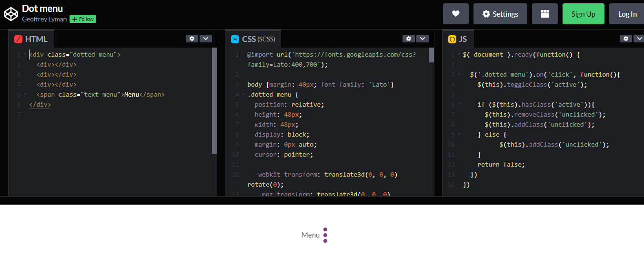This screenshot has width=644, height=278.
Task: Click the heart icon to like this pen
Action: tap(455, 14)
